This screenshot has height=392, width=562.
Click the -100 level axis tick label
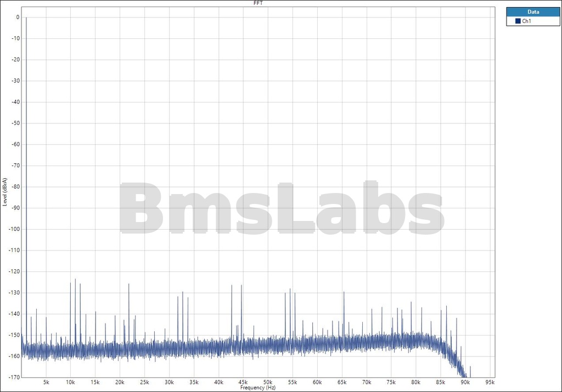pos(14,229)
